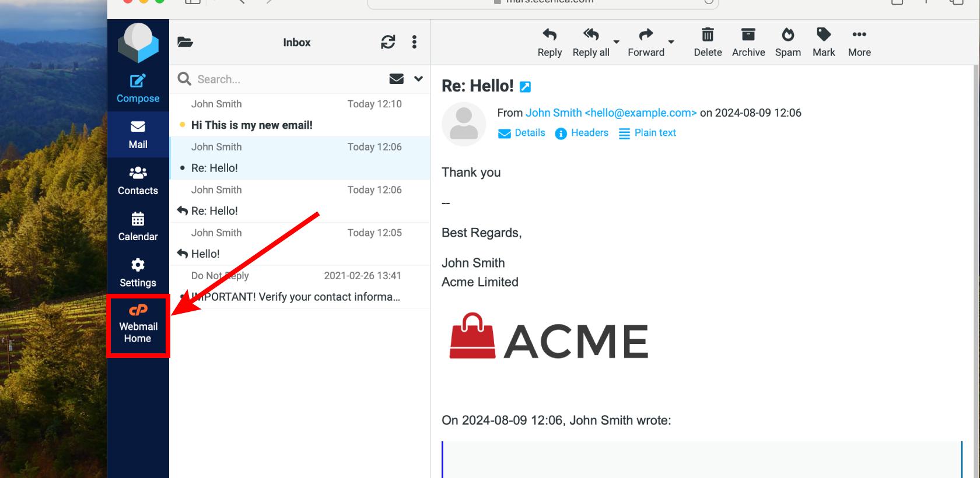The height and width of the screenshot is (478, 980).
Task: Expand the Reply all options arrow
Action: [x=616, y=42]
